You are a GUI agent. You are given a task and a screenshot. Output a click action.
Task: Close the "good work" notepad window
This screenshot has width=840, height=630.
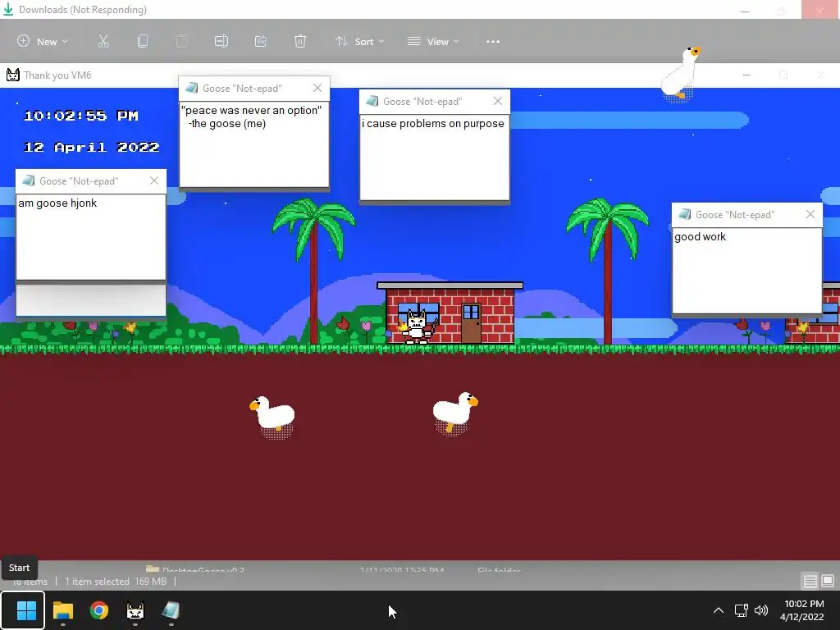tap(810, 214)
